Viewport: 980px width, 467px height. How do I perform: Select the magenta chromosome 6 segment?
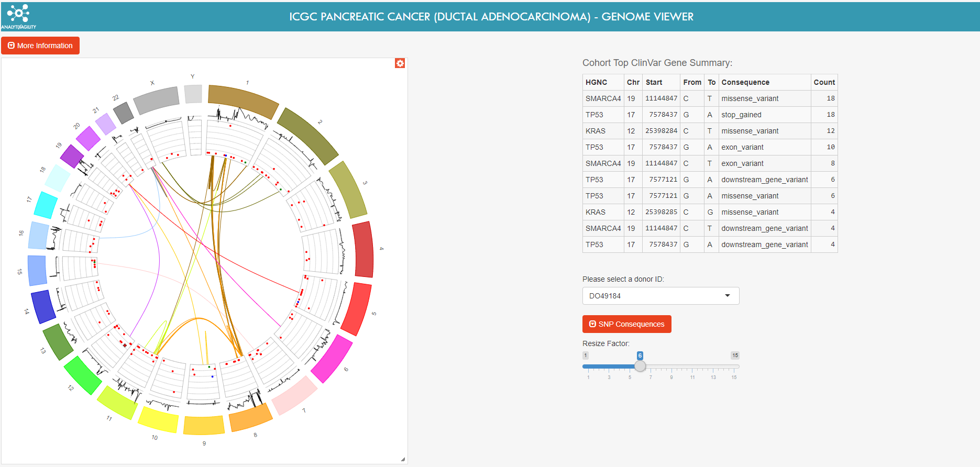pyautogui.click(x=332, y=359)
